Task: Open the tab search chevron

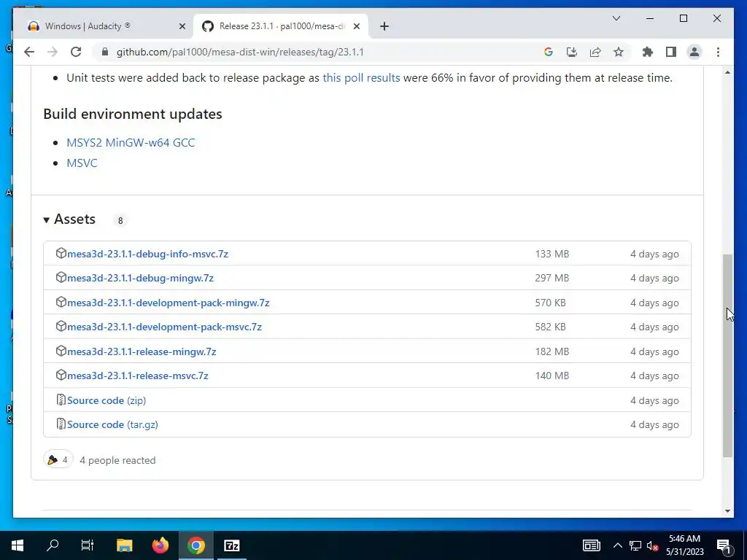Action: 616,18
